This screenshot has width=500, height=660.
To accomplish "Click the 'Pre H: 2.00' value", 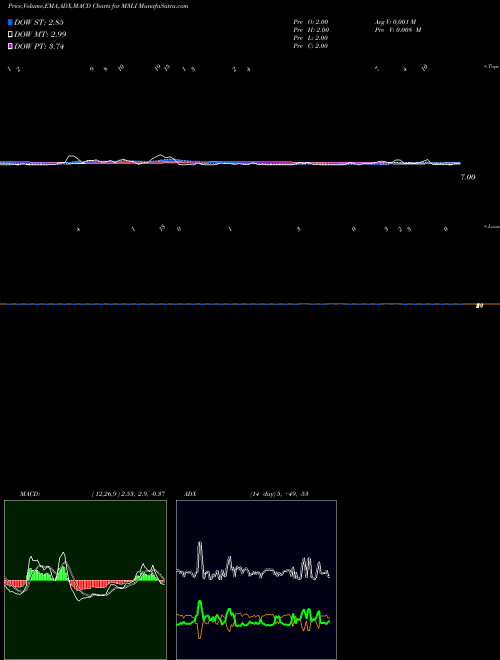I will click(311, 30).
